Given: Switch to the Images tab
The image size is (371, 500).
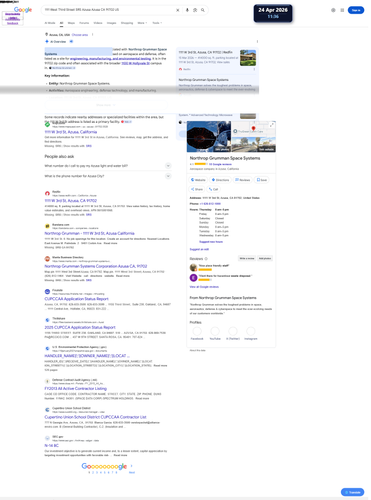Looking at the screenshot, I should (112, 23).
